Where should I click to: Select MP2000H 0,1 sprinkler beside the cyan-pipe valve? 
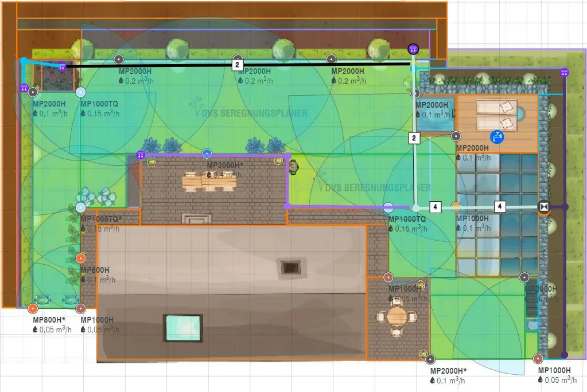pyautogui.click(x=33, y=92)
